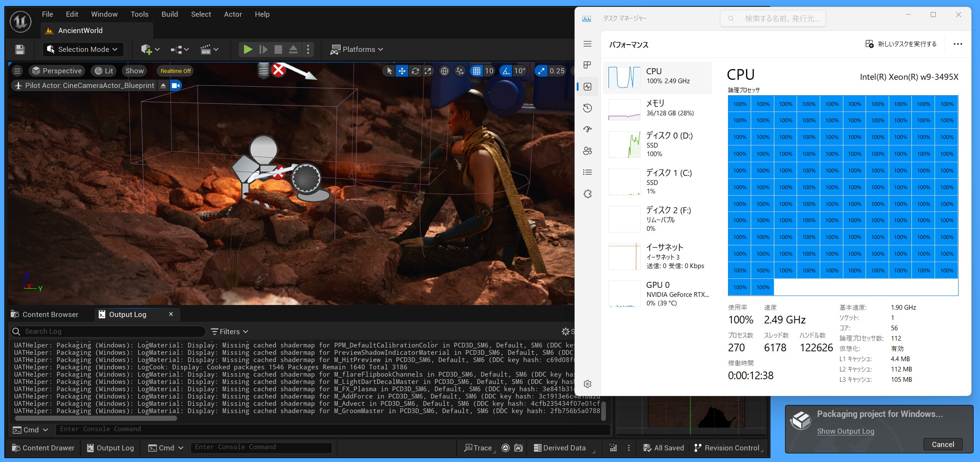Open the Blueprints toolbar icon menu

coord(180,49)
